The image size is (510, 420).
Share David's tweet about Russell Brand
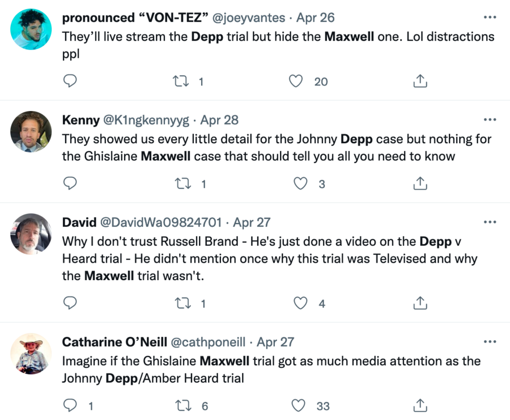(419, 303)
